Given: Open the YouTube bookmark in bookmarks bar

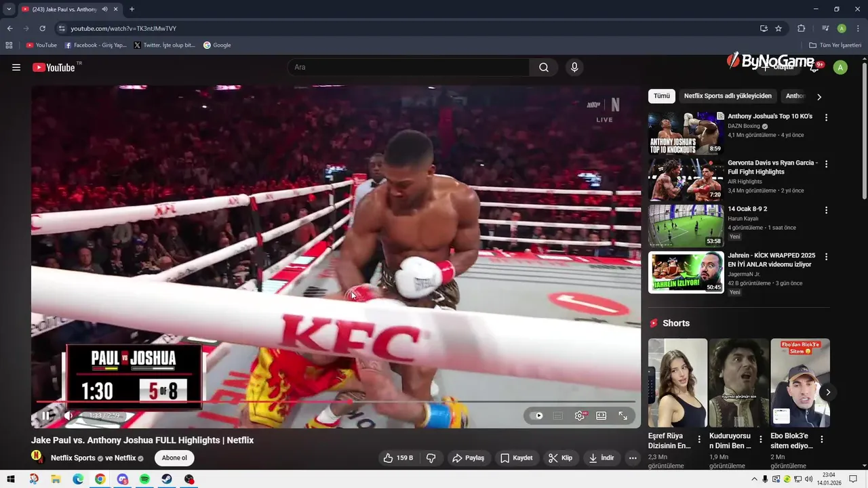Looking at the screenshot, I should point(41,45).
